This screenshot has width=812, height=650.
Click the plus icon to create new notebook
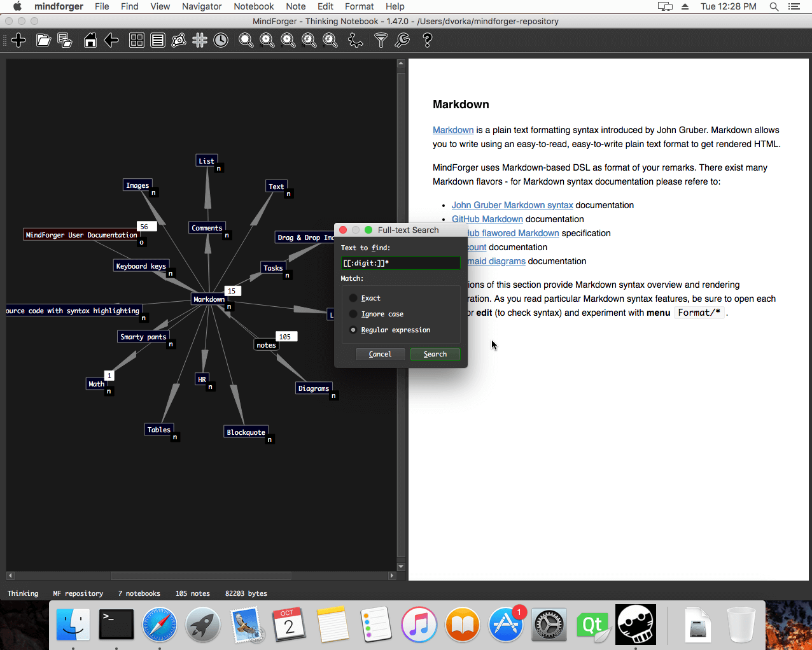pos(18,41)
